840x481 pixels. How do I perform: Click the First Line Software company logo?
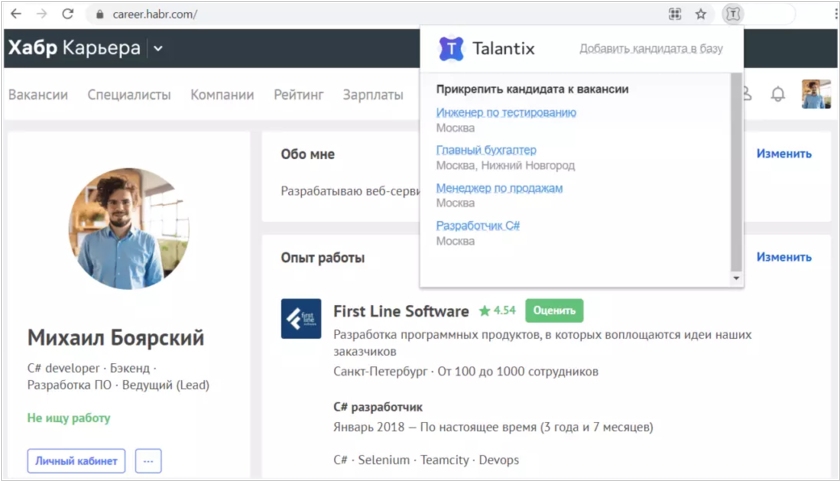301,319
